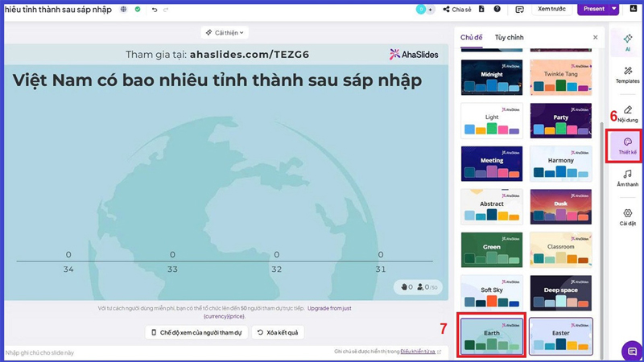Screen dimensions: 644x362
Task: Switch to the Chủ đề tab
Action: pyautogui.click(x=471, y=37)
